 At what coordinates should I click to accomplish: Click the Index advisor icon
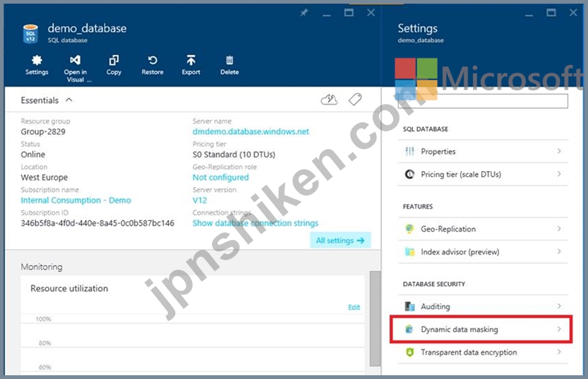(x=410, y=252)
